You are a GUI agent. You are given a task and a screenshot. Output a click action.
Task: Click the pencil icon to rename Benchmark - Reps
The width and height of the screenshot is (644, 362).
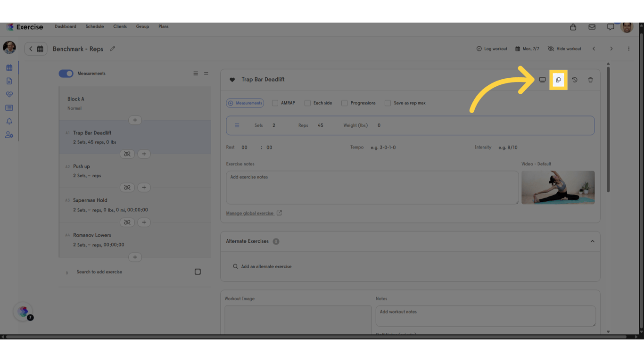[112, 49]
